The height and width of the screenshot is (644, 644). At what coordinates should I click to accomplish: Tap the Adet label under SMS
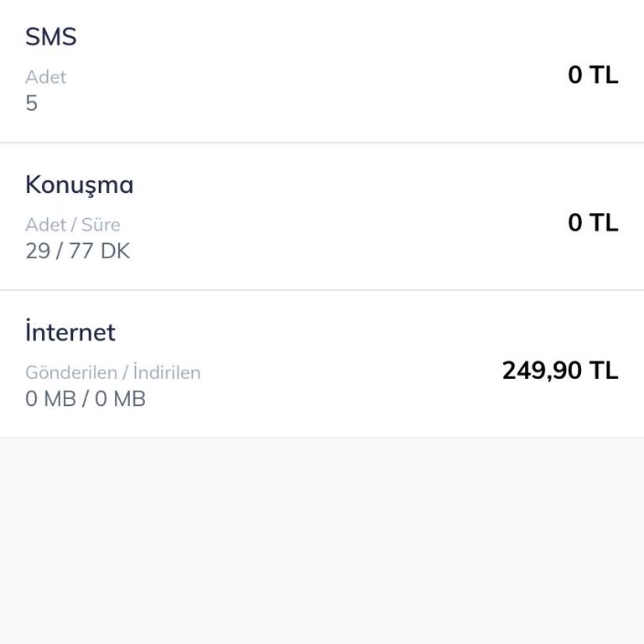click(x=45, y=77)
